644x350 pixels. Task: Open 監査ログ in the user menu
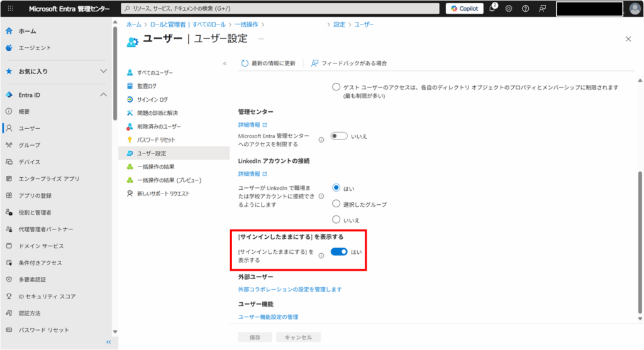(147, 85)
